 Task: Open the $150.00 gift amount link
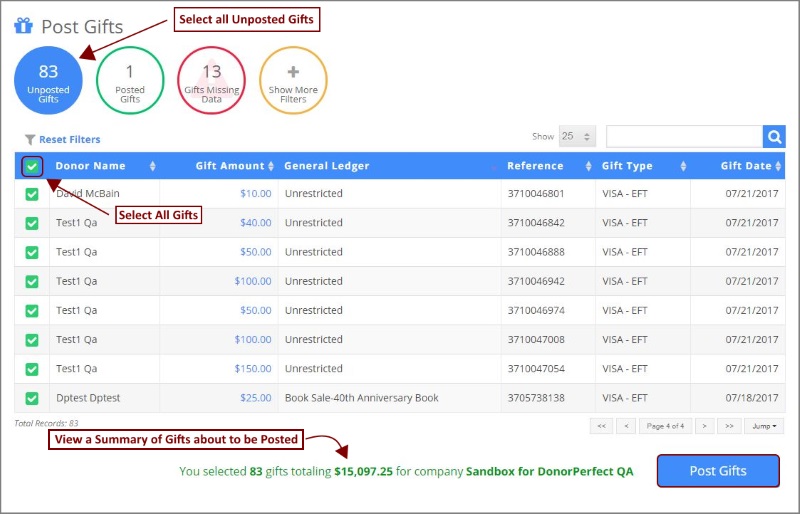[x=253, y=369]
